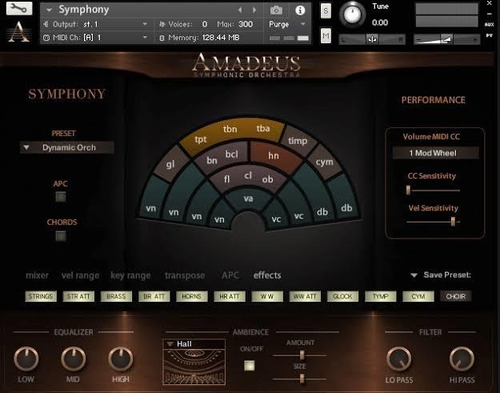
Task: Click the Tune knob
Action: point(352,14)
